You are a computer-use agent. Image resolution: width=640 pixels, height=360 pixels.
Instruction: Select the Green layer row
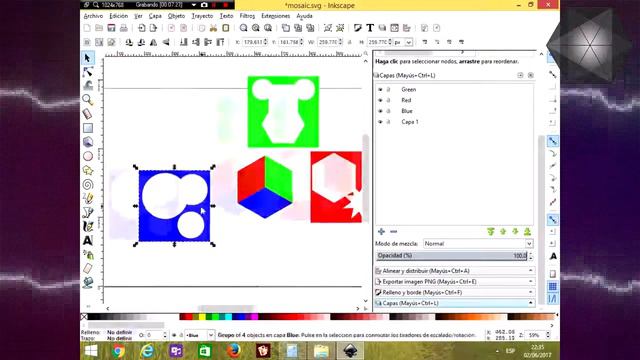click(454, 89)
